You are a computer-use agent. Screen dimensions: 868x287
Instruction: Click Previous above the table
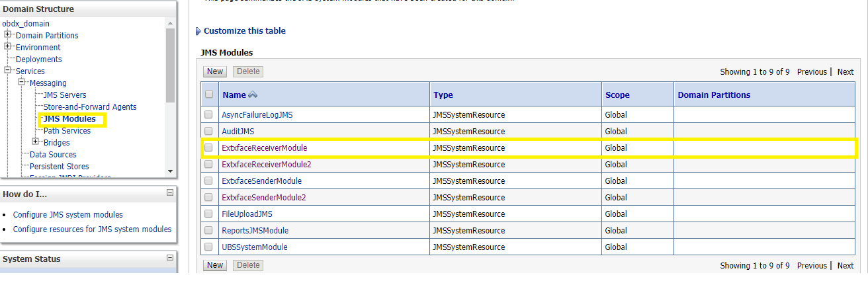click(x=812, y=72)
